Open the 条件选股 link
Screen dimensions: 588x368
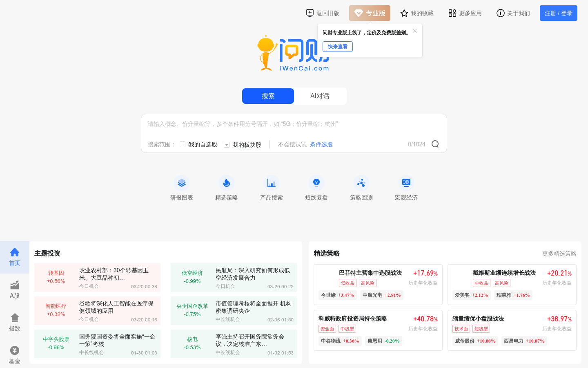pos(321,144)
